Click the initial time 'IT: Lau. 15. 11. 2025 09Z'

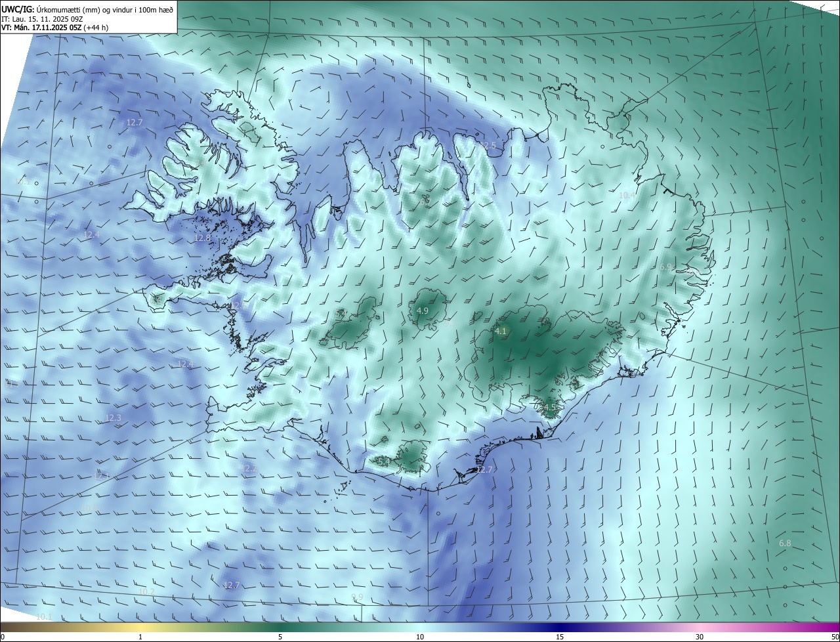tap(42, 19)
